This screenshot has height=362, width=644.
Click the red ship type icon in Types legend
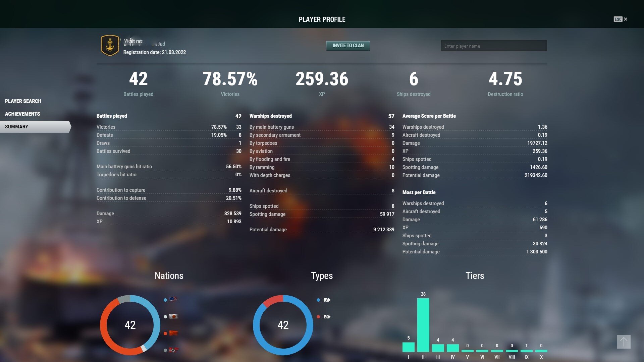(327, 317)
